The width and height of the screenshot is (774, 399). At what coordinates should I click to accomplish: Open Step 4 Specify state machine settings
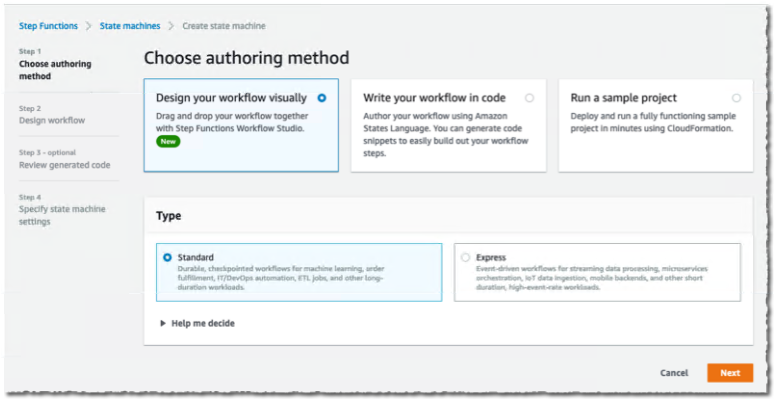point(62,209)
